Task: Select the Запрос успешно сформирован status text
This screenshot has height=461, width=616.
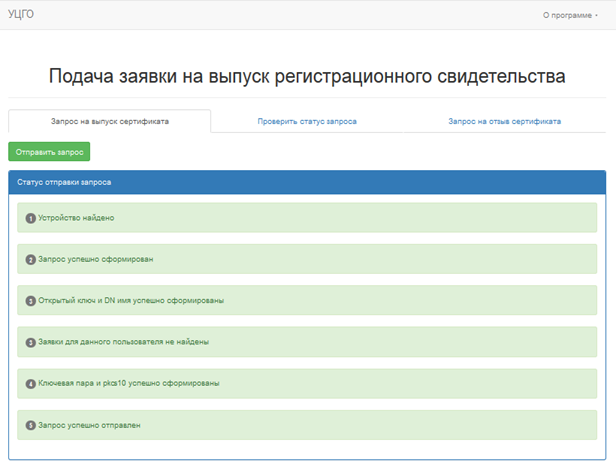Action: pos(96,259)
